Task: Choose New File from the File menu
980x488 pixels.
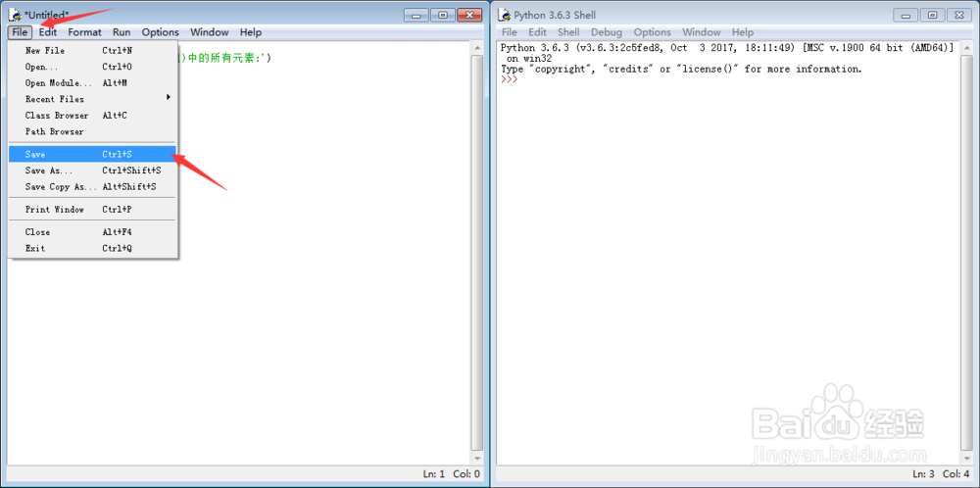Action: click(92, 51)
